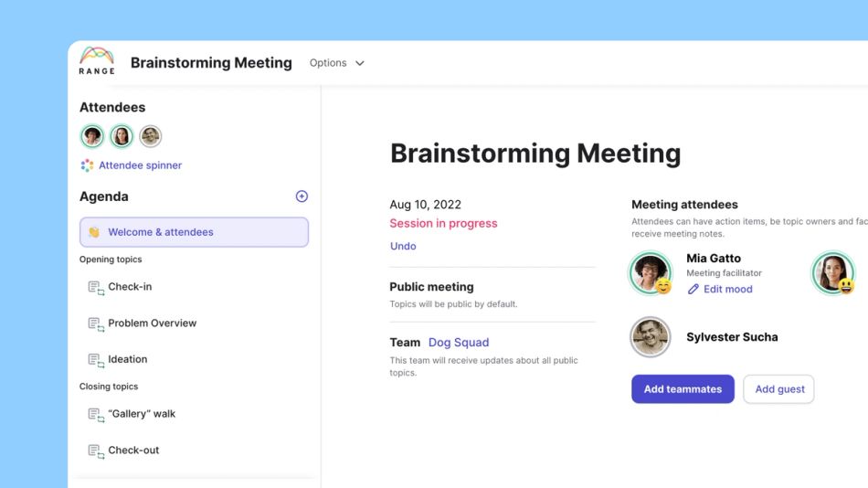This screenshot has width=868, height=488.
Task: Click the grinning emoji on right-side attendee avatar
Action: pos(846,286)
